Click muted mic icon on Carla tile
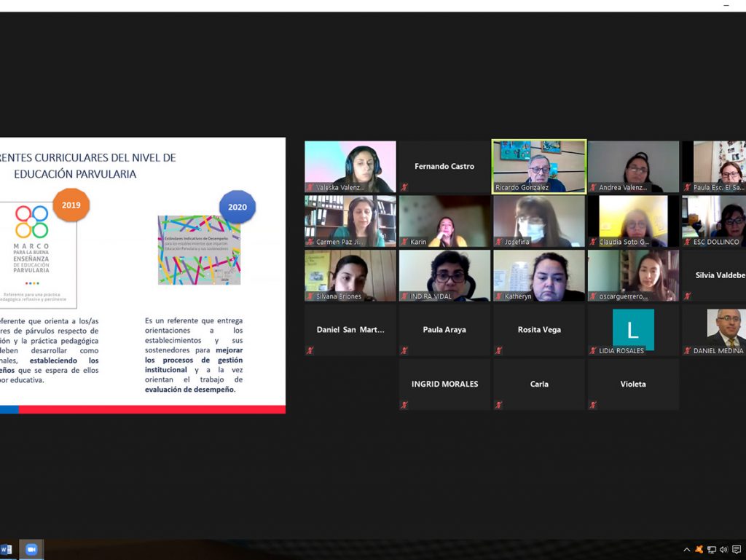The width and height of the screenshot is (746, 560). point(499,405)
